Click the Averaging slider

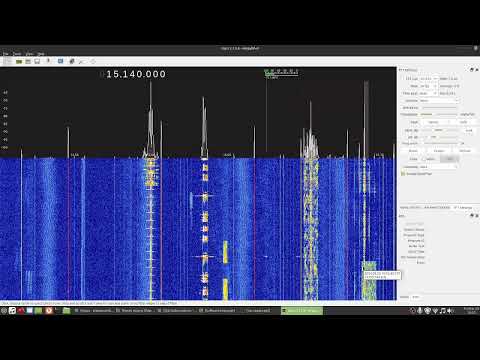point(440,108)
